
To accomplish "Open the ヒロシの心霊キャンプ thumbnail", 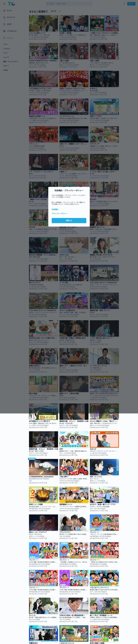I will [43, 23].
